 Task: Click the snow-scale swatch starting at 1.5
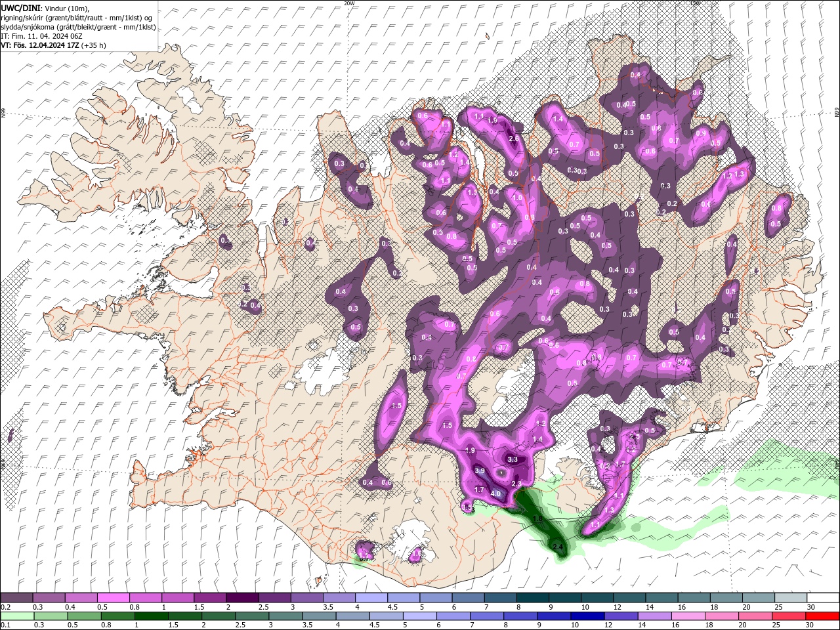209,598
